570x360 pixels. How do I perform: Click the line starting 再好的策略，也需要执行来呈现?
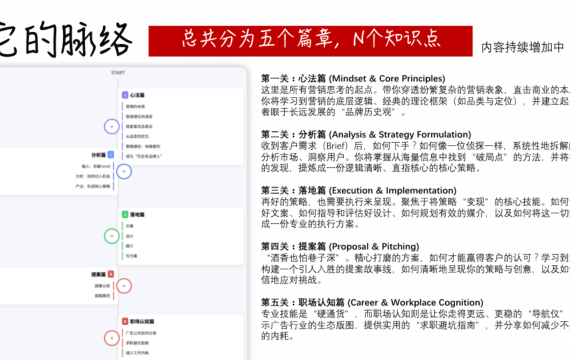coord(416,202)
